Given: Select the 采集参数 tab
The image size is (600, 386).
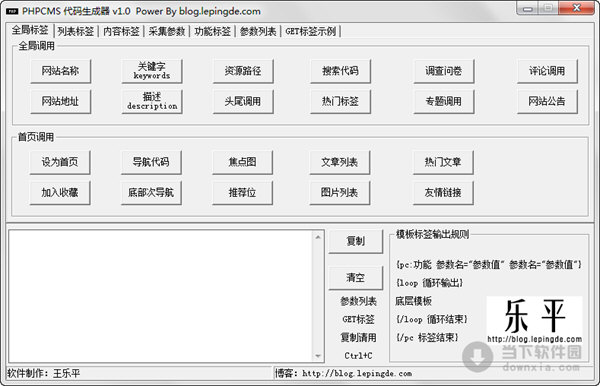Looking at the screenshot, I should point(167,31).
